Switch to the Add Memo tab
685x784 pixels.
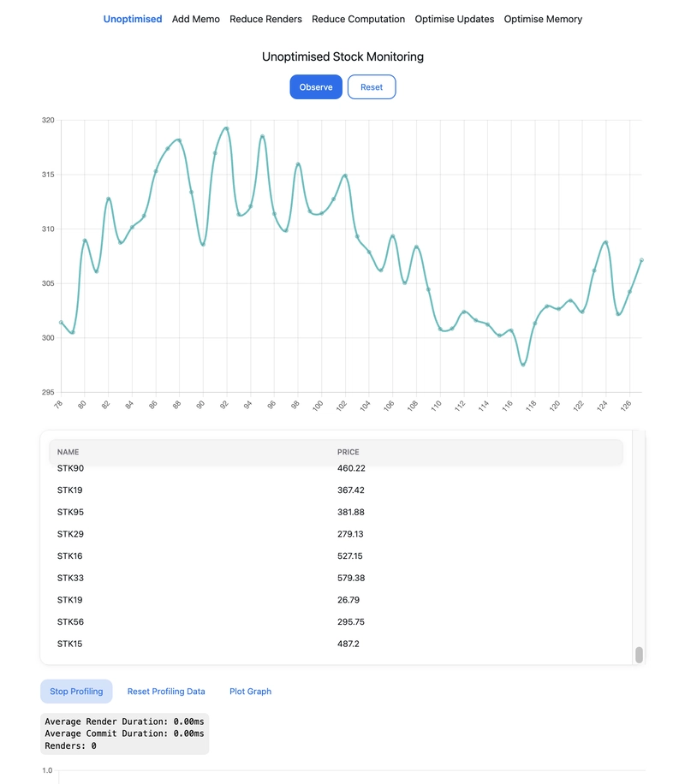pyautogui.click(x=195, y=19)
